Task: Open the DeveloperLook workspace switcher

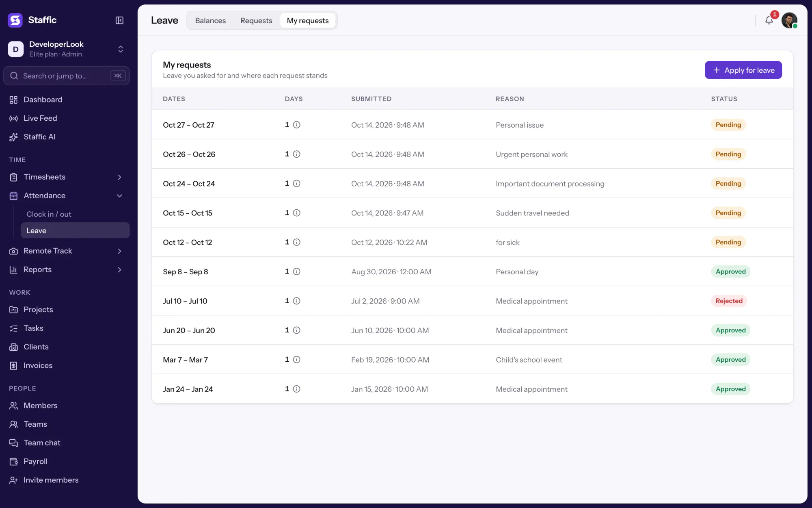Action: [x=66, y=49]
